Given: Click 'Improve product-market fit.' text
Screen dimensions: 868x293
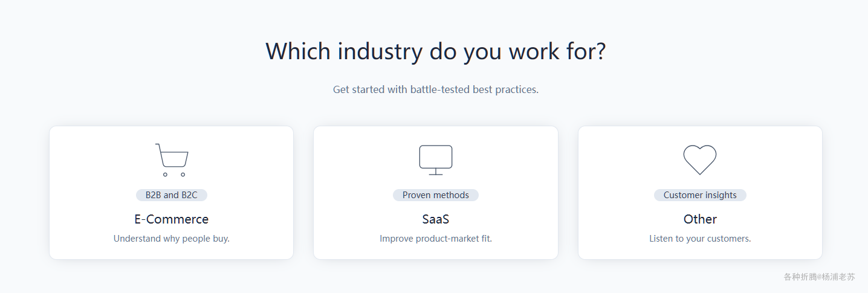Looking at the screenshot, I should [x=436, y=239].
